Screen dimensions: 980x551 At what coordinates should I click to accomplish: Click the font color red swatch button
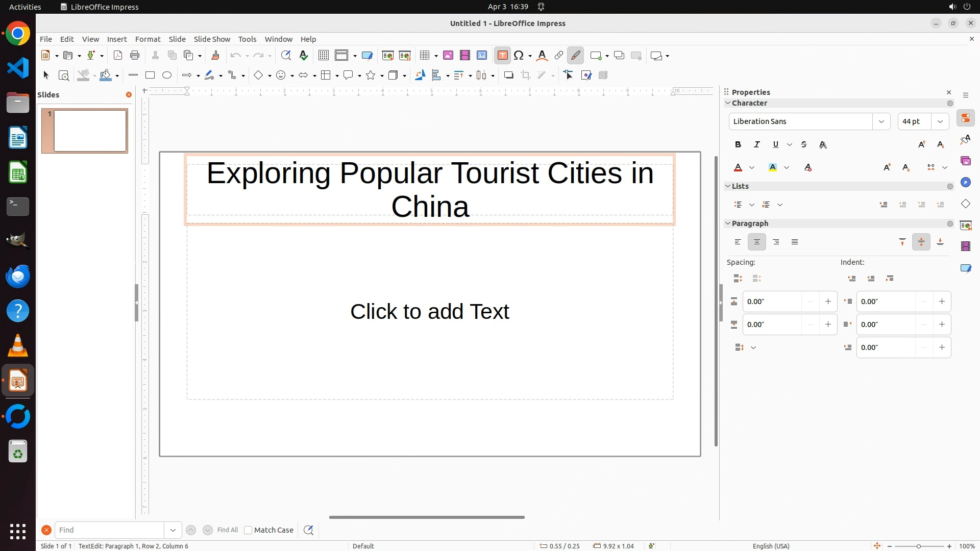click(x=738, y=168)
